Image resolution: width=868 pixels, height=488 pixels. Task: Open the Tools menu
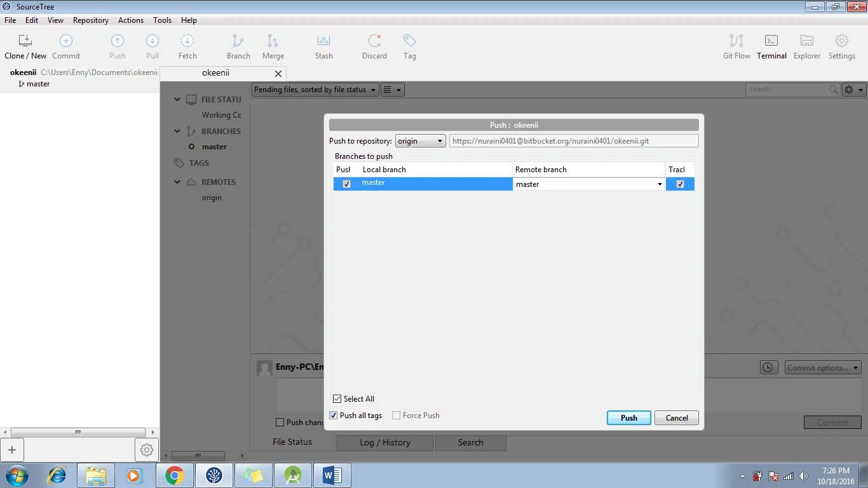click(162, 20)
